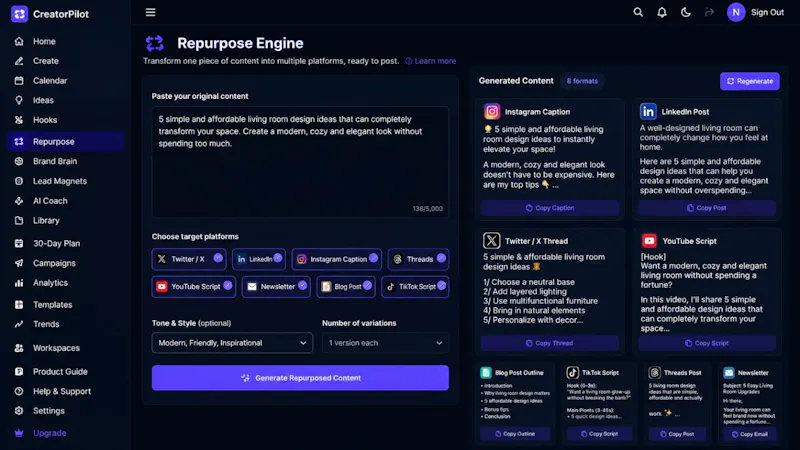Viewport: 800px width, 450px height.
Task: Click the 30-Day Plan sidebar icon
Action: click(x=19, y=243)
